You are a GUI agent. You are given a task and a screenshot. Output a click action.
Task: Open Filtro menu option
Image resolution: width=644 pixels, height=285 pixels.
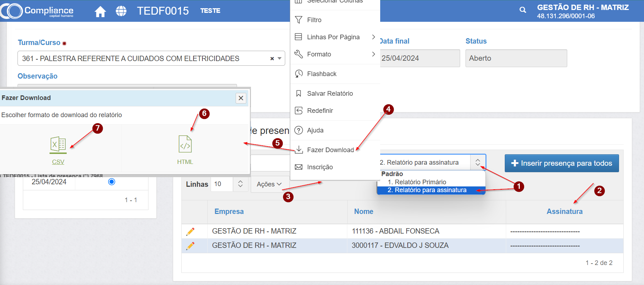(x=335, y=20)
